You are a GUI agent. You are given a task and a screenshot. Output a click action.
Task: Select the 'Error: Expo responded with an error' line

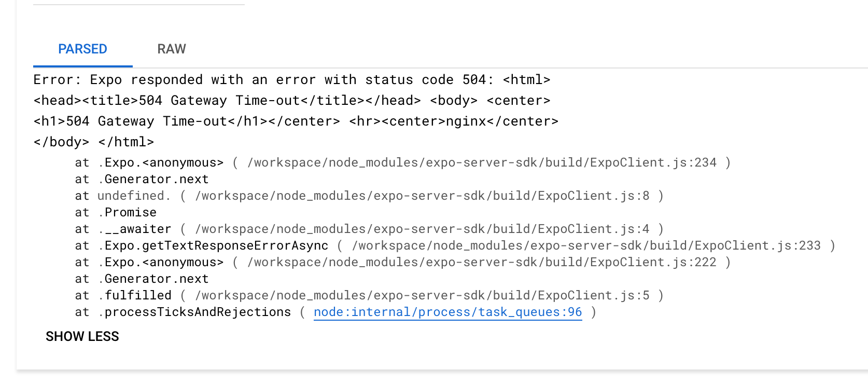tap(292, 79)
